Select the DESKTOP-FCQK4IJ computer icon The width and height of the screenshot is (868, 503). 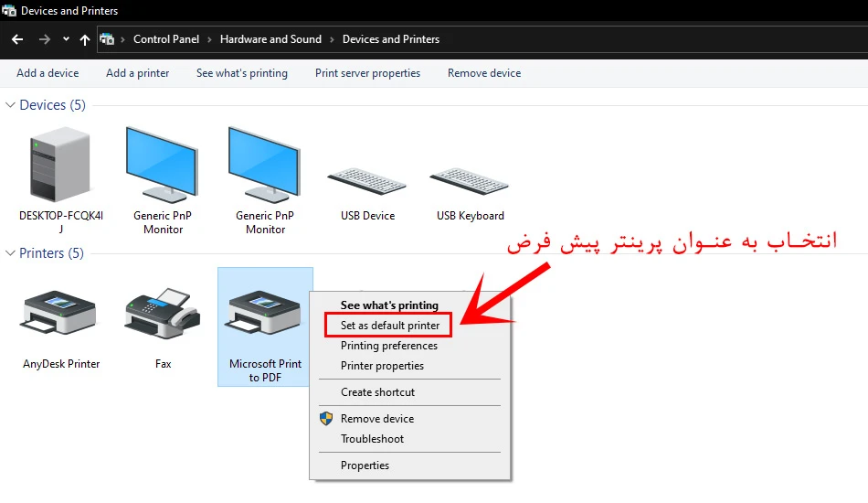(60, 164)
